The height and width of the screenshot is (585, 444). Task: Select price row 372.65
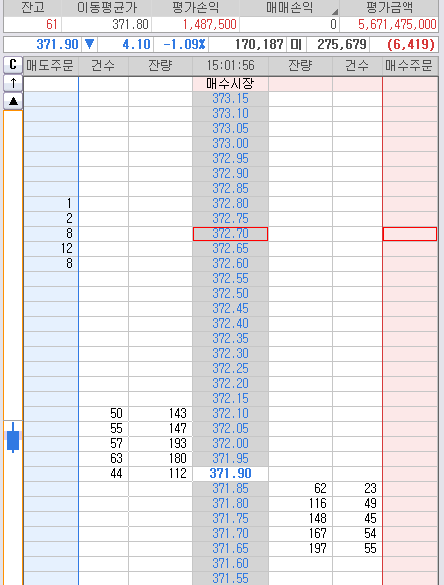[x=230, y=248]
